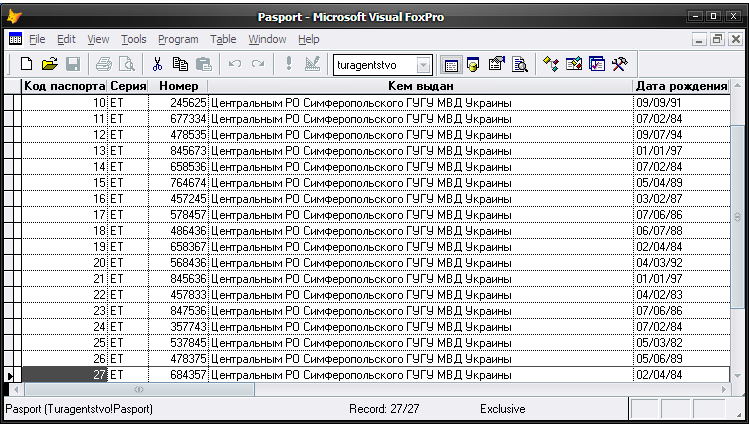Click the cell with number 245625
Image resolution: width=749 pixels, height=424 pixels.
tap(178, 103)
